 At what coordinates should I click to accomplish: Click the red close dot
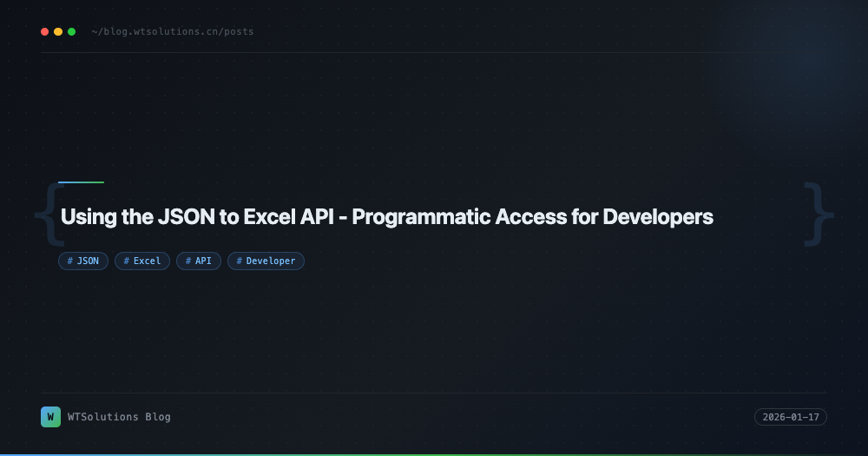click(x=45, y=31)
